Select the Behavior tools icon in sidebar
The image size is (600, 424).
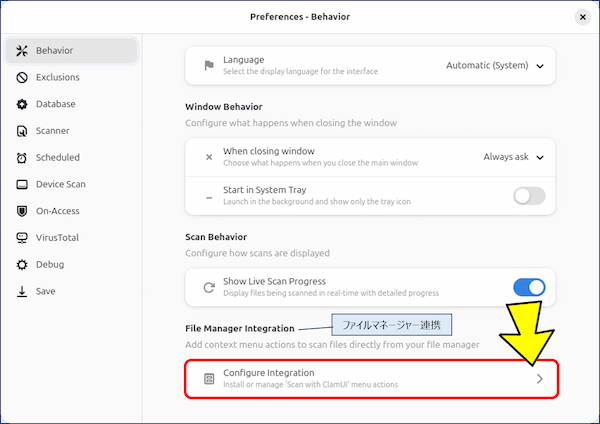[22, 51]
